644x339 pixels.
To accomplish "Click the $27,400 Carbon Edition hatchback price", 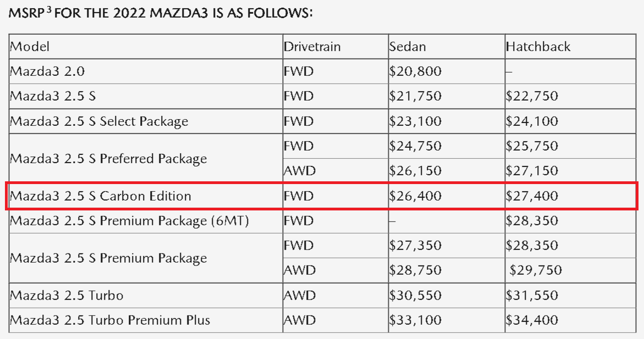I will pos(532,196).
